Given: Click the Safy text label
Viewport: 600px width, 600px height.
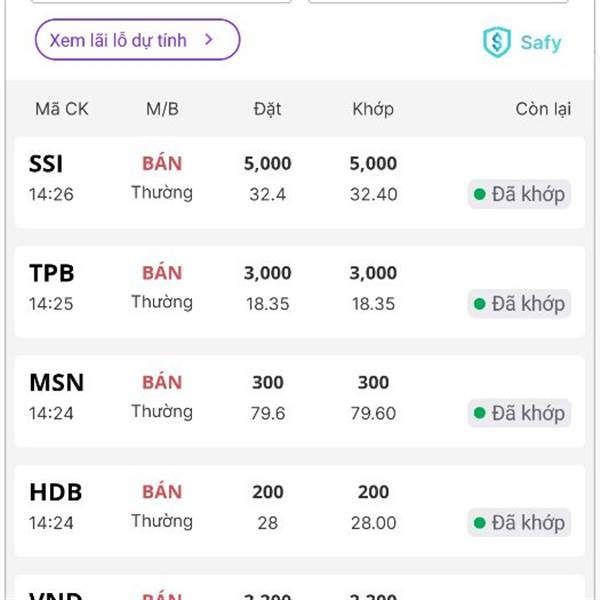Looking at the screenshot, I should point(541,43).
